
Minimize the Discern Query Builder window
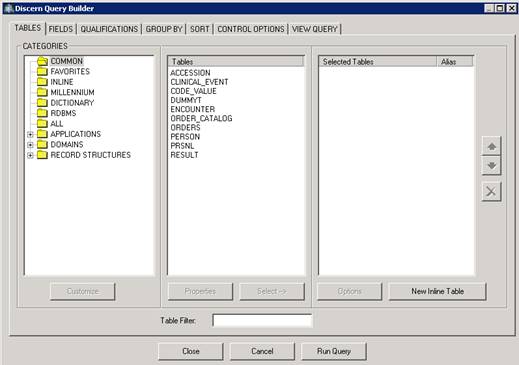pos(489,8)
